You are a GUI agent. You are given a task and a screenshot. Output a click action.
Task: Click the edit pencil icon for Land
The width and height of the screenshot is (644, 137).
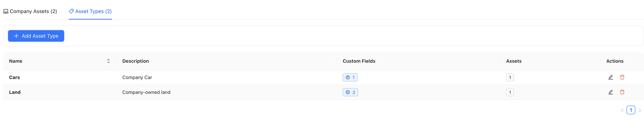click(610, 92)
